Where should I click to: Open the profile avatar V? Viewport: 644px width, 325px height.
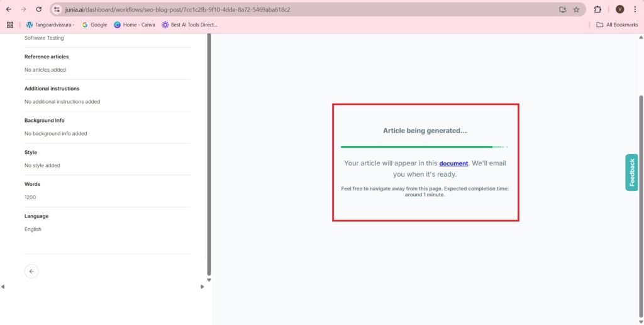coord(619,9)
